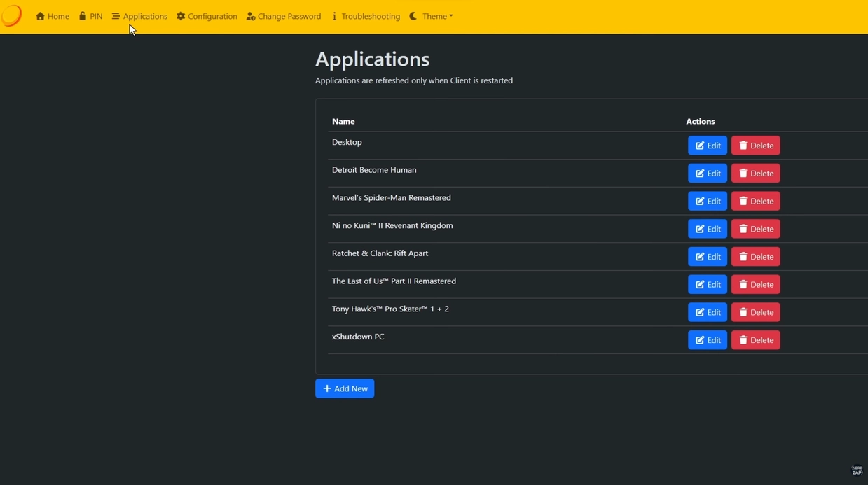Delete Marvel's Spider-Man Remastered entry
Screen dimensions: 868x485
(755, 201)
